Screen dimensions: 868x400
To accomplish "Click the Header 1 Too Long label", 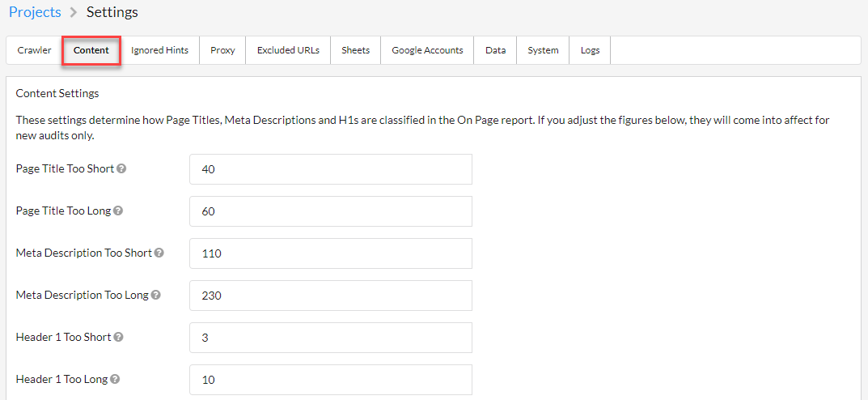I will (62, 380).
